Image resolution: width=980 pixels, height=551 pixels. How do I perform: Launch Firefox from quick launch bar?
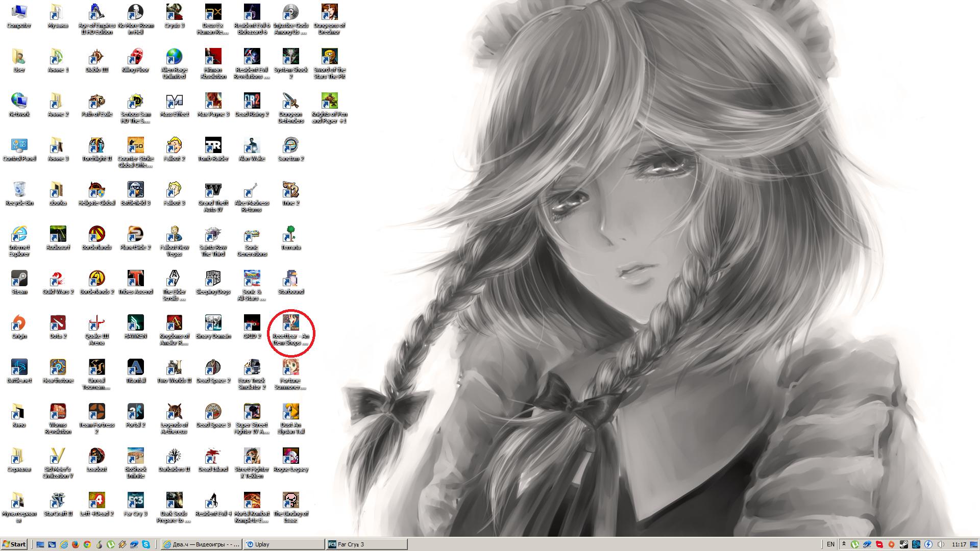(76, 544)
